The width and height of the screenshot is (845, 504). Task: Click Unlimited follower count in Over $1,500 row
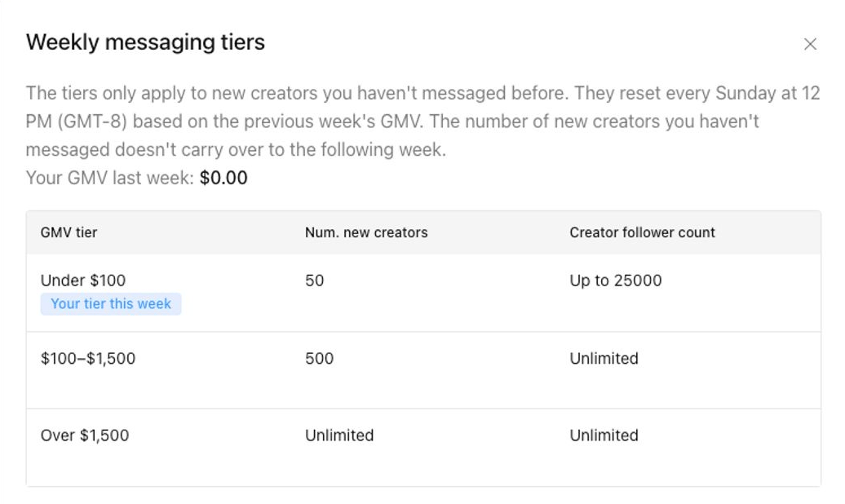tap(604, 435)
